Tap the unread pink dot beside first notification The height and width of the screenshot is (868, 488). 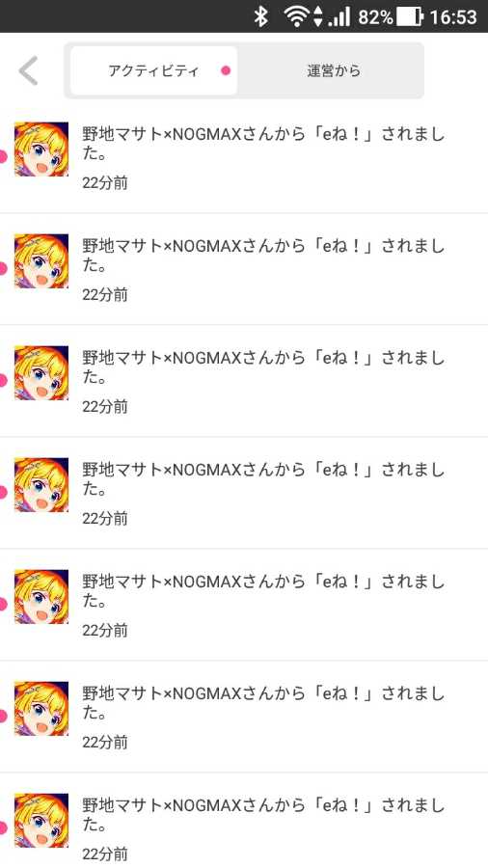click(x=3, y=157)
